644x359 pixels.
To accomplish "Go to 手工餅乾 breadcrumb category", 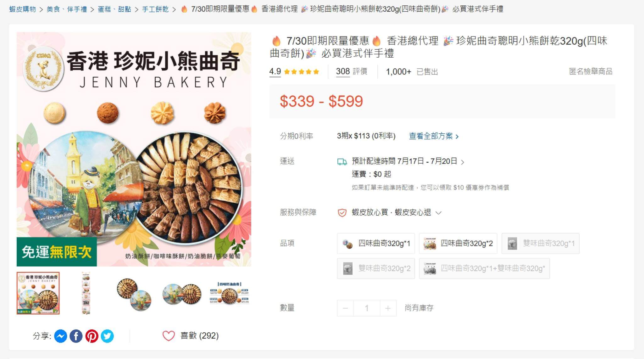I will click(x=155, y=9).
